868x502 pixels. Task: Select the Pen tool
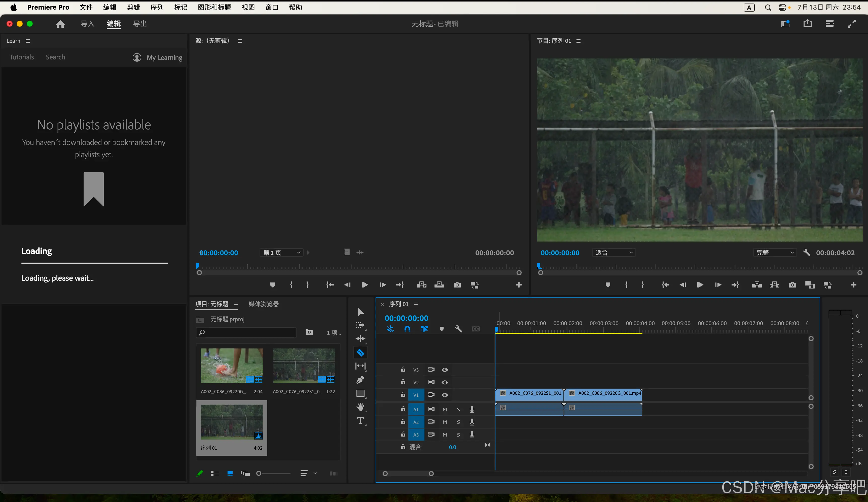click(360, 380)
